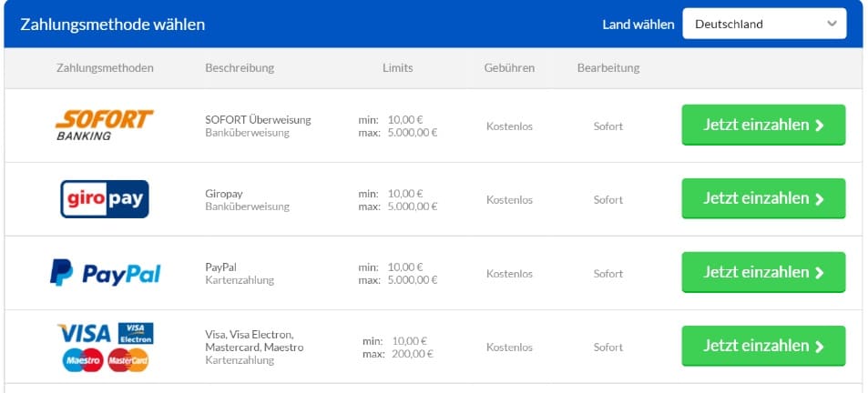The image size is (868, 393).
Task: Select the SOFORT Überweisung description text
Action: coord(258,120)
